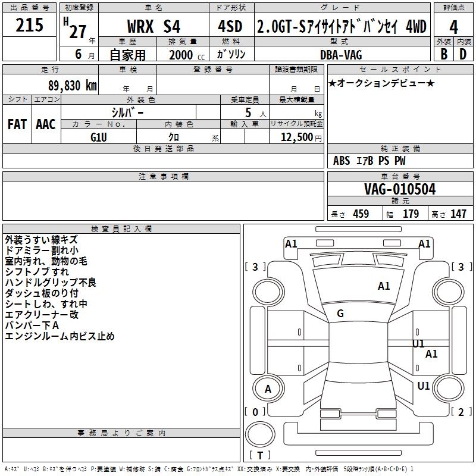This screenshot has width=476, height=476.
Task: Click inspector note エンジンルーム内ビス止め
Action: point(60,336)
